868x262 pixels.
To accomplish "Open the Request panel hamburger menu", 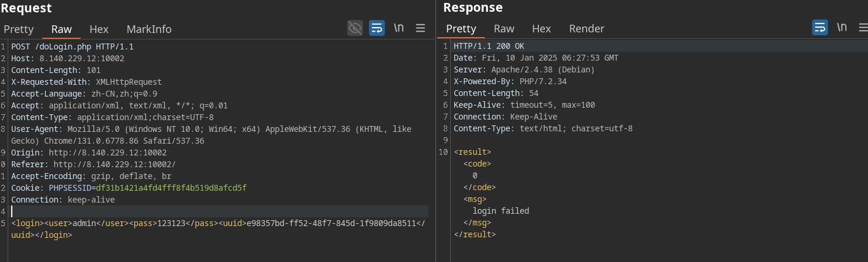I will (420, 28).
